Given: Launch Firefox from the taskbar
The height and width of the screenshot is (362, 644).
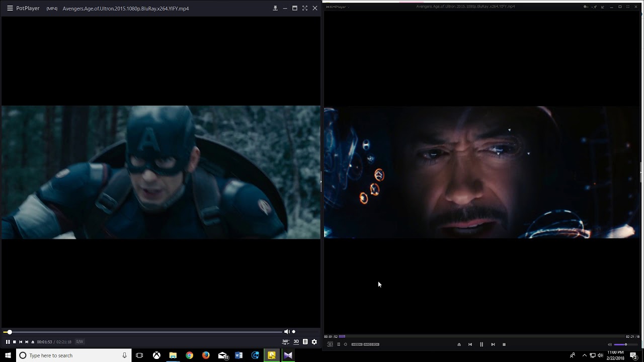Looking at the screenshot, I should pos(206,355).
